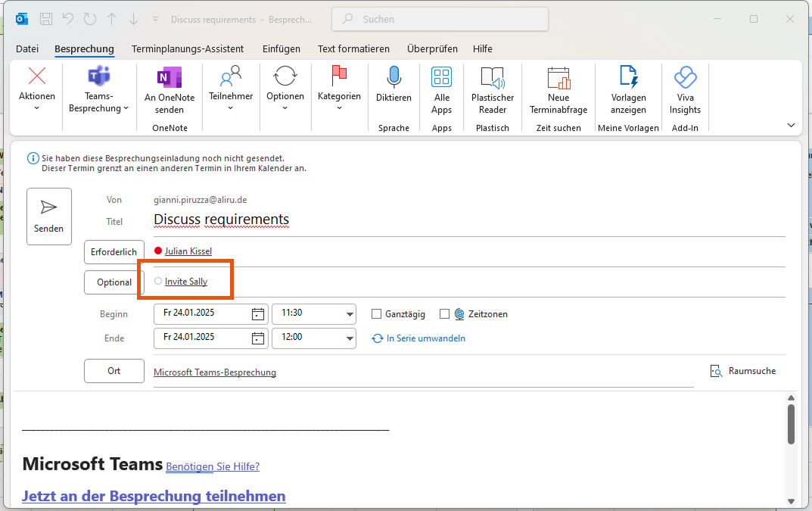812x511 pixels.
Task: Open the Teilnehmer dropdown
Action: [x=231, y=88]
